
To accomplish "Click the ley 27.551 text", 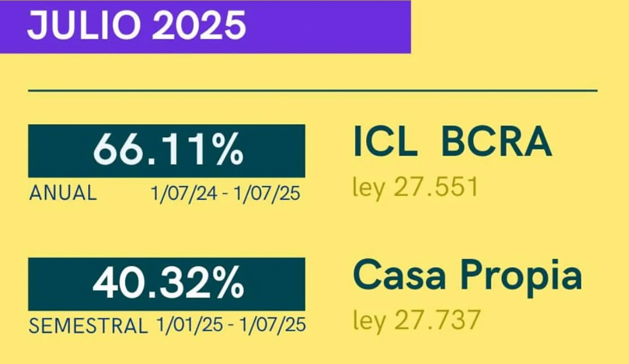I will pyautogui.click(x=415, y=188).
